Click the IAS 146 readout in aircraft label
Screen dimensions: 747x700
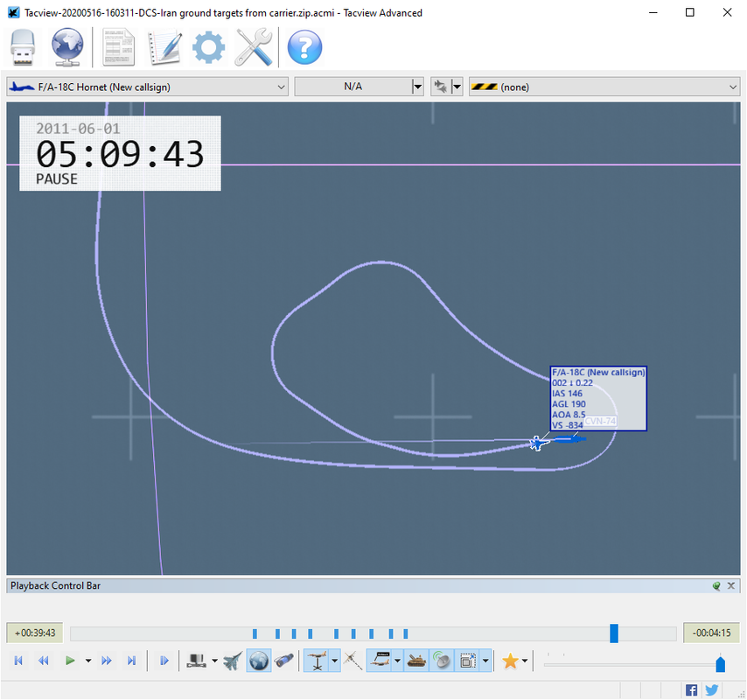pos(567,394)
